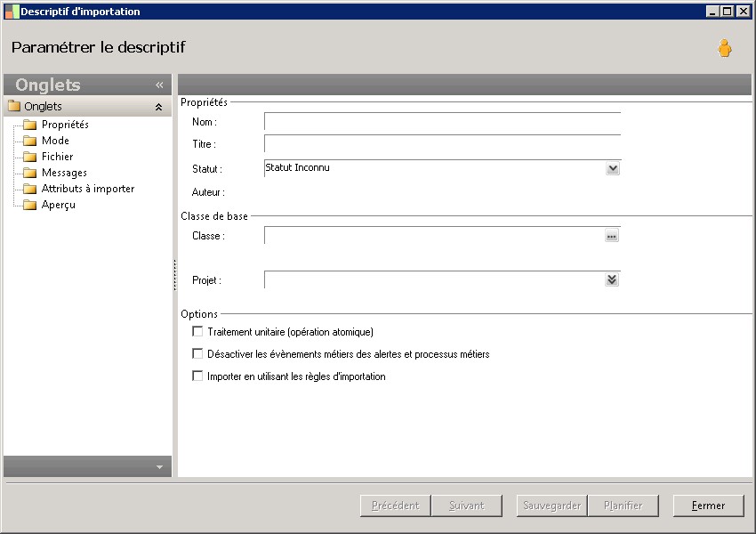756x534 pixels.
Task: Toggle Importer en utilisant les règles d'importation
Action: [x=197, y=376]
